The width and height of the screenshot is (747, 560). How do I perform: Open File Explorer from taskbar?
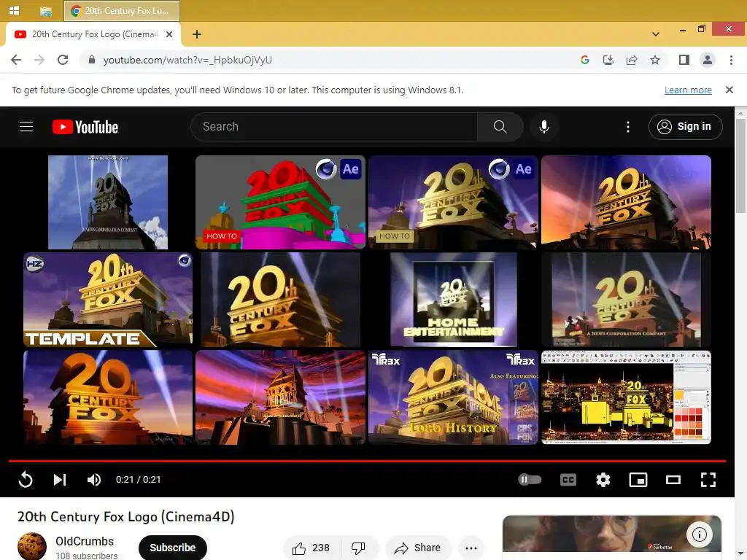(x=46, y=11)
